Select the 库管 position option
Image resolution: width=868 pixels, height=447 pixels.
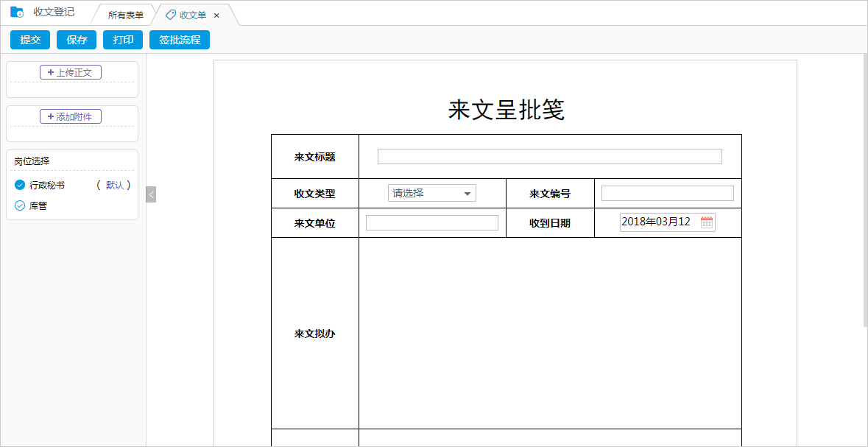coord(19,205)
